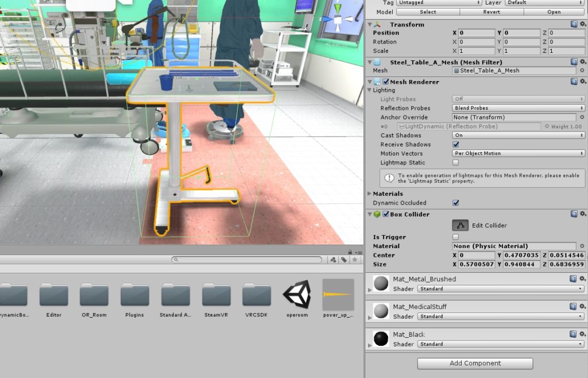588x378 pixels.
Task: Uncheck Receive Shadows on the Mesh Renderer
Action: pyautogui.click(x=456, y=144)
